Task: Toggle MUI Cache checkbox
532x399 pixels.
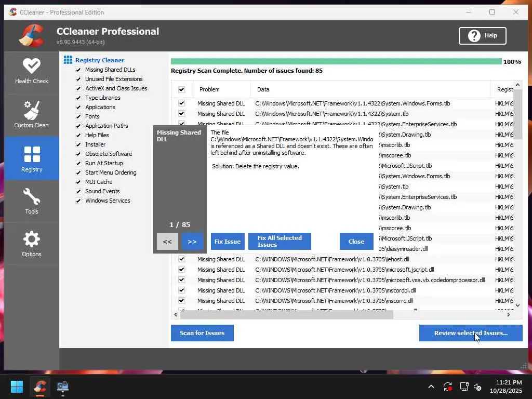Action: (x=78, y=182)
